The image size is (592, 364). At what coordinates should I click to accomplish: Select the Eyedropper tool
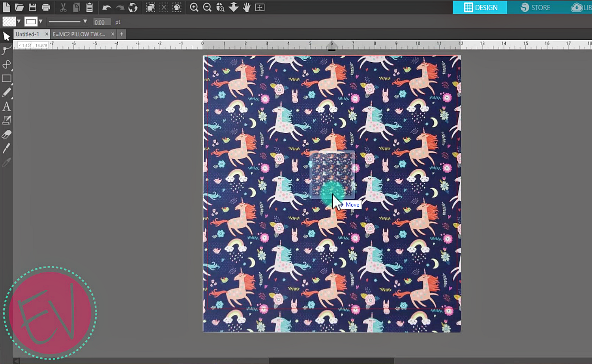pyautogui.click(x=6, y=162)
